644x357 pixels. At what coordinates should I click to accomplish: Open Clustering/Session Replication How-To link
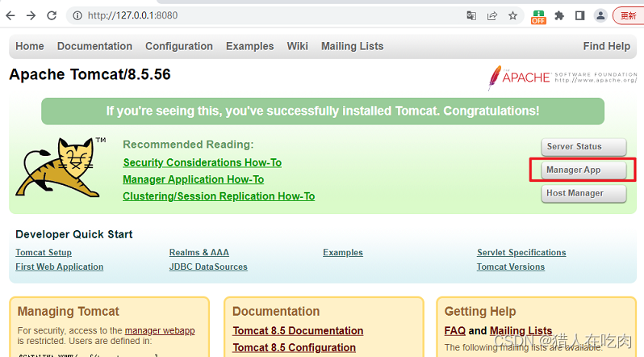(x=219, y=196)
